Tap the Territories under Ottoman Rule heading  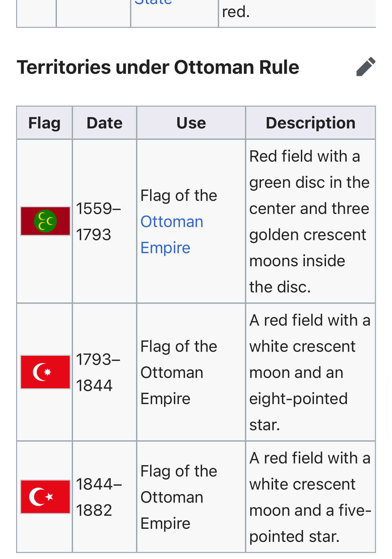158,67
